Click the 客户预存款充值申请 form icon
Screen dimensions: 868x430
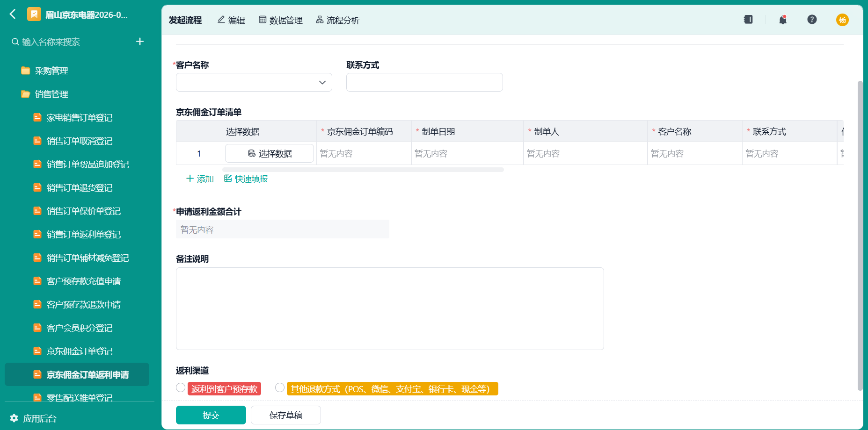click(x=37, y=281)
